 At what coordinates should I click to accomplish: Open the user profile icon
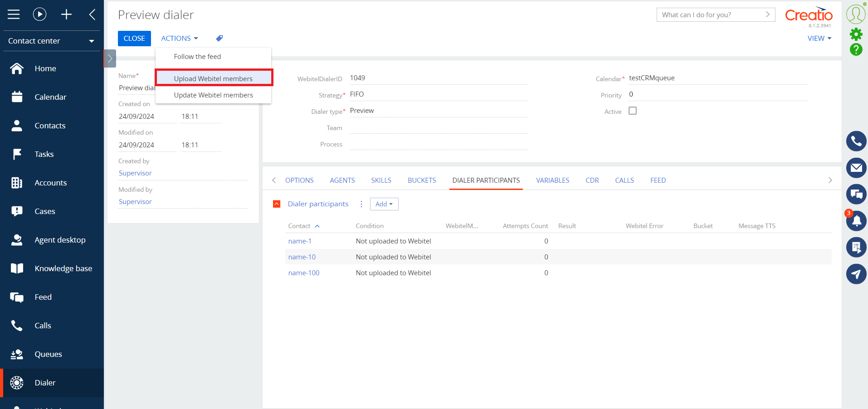pos(856,14)
